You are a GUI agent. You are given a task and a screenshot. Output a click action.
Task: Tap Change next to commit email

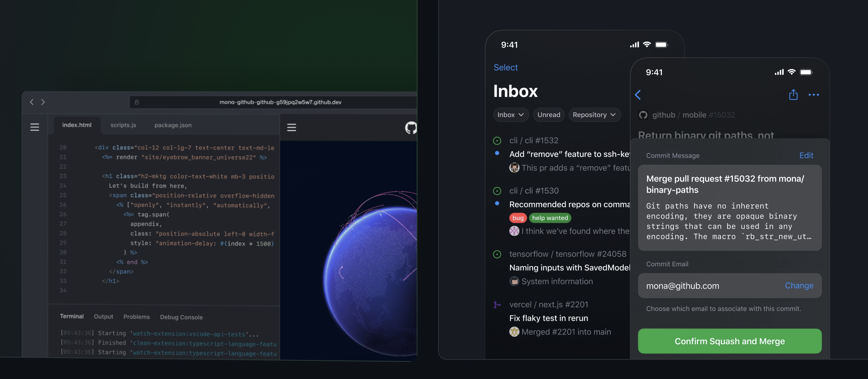click(799, 286)
